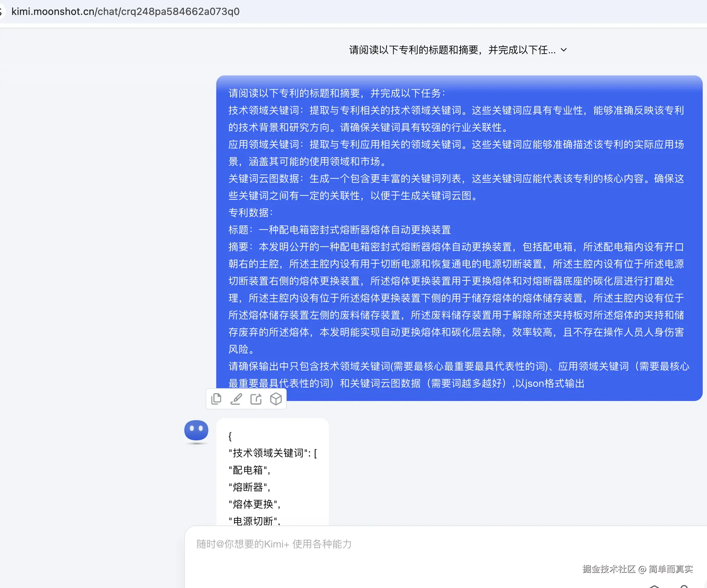Click the "熔体更换" keyword in reply
This screenshot has width=707, height=588.
(254, 504)
